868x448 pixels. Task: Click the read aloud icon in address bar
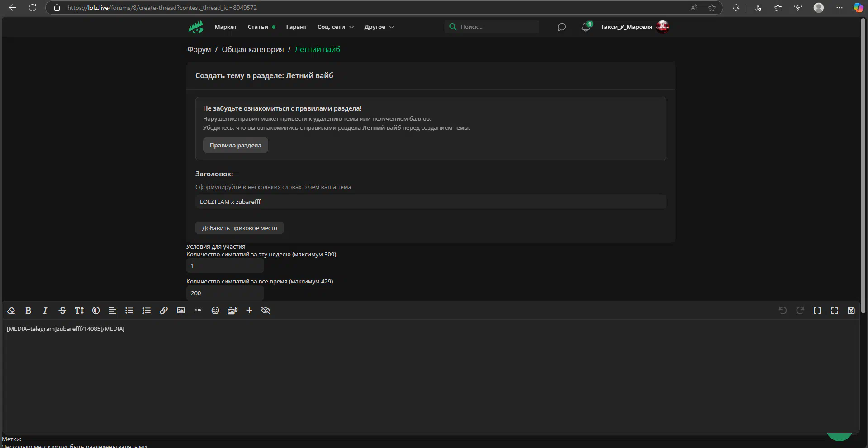694,8
